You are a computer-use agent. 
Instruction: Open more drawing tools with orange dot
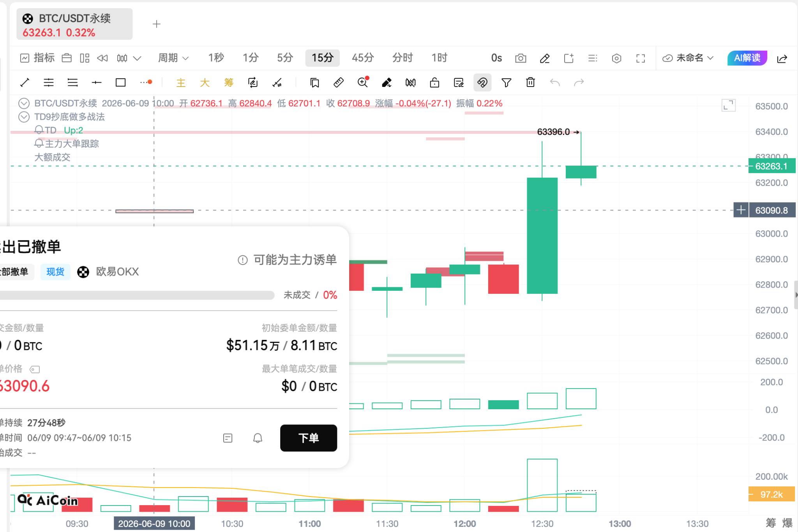click(x=146, y=83)
